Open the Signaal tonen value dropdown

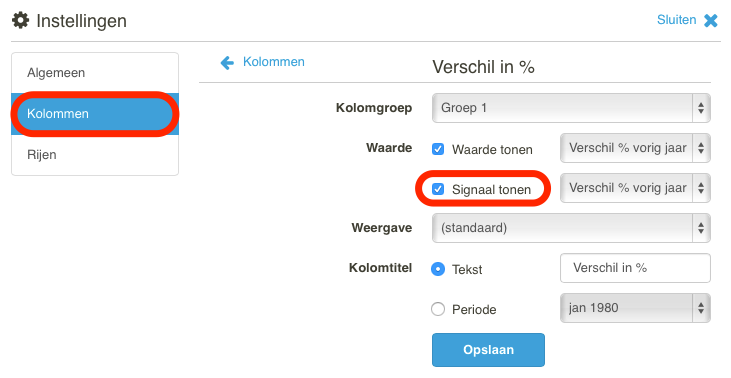pos(635,188)
